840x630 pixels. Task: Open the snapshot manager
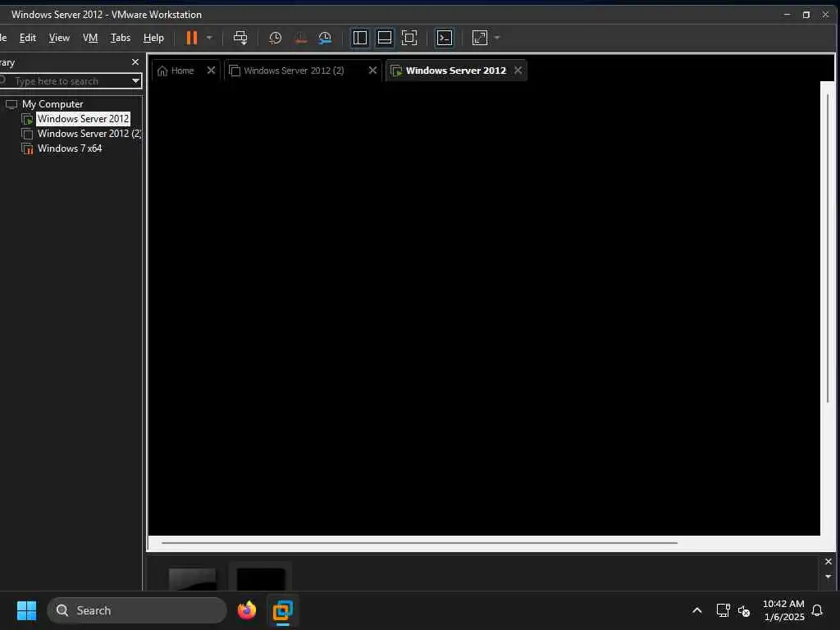(x=325, y=38)
